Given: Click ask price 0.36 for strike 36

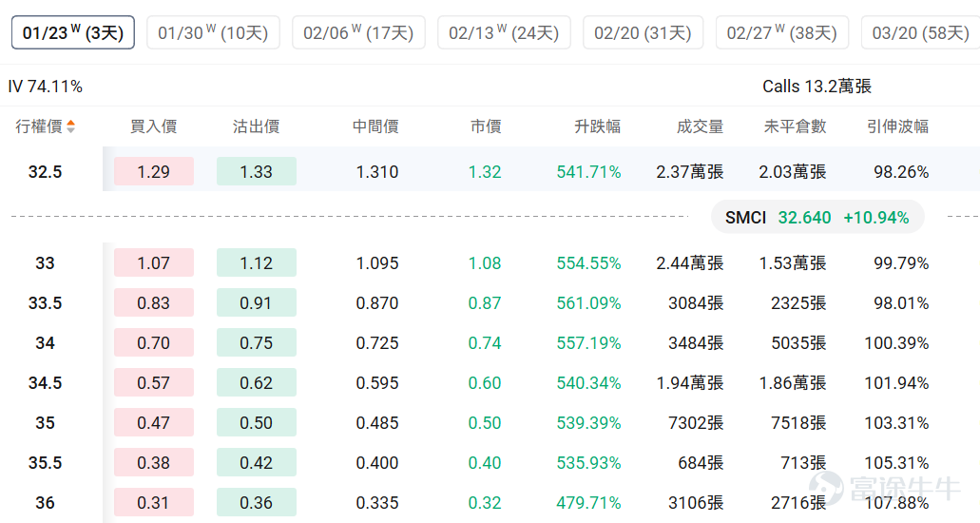Looking at the screenshot, I should [x=257, y=503].
